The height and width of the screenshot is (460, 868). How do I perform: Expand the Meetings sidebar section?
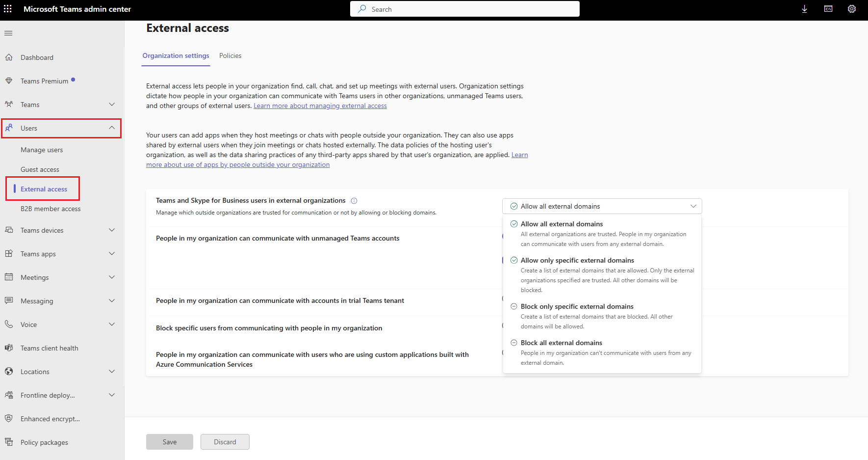point(112,277)
